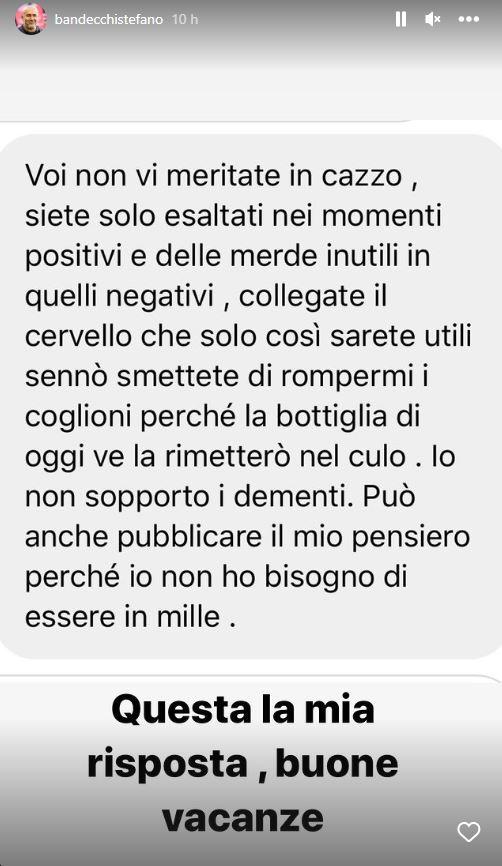Click the last line "essere in mille ."
502x866 pixels.
point(130,617)
